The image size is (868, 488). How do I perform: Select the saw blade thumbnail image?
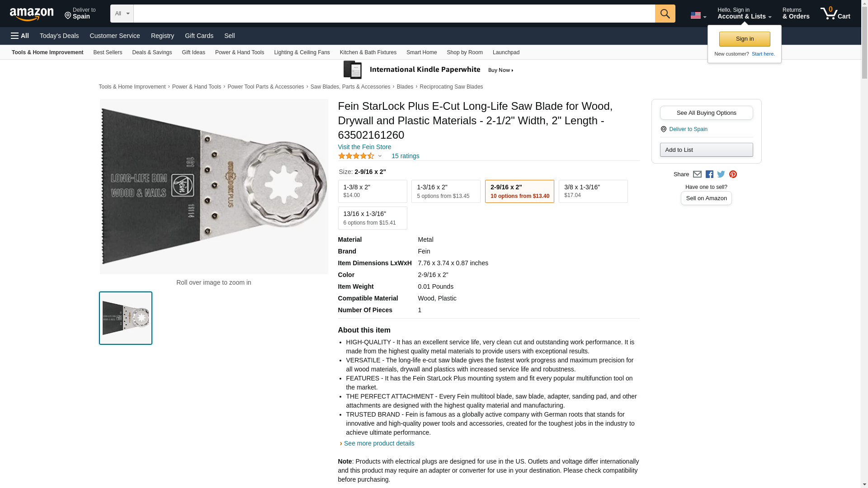pos(126,318)
